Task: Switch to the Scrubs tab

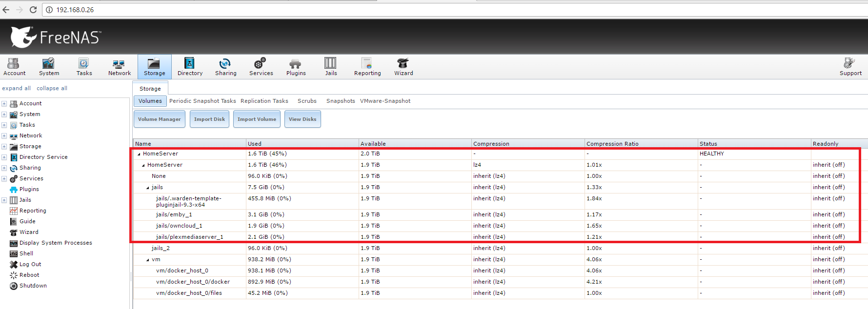Action: click(307, 101)
